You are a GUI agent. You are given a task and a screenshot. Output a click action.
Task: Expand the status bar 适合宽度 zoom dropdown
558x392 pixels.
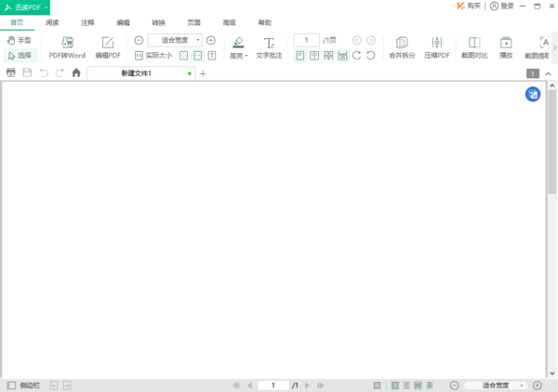tap(522, 385)
